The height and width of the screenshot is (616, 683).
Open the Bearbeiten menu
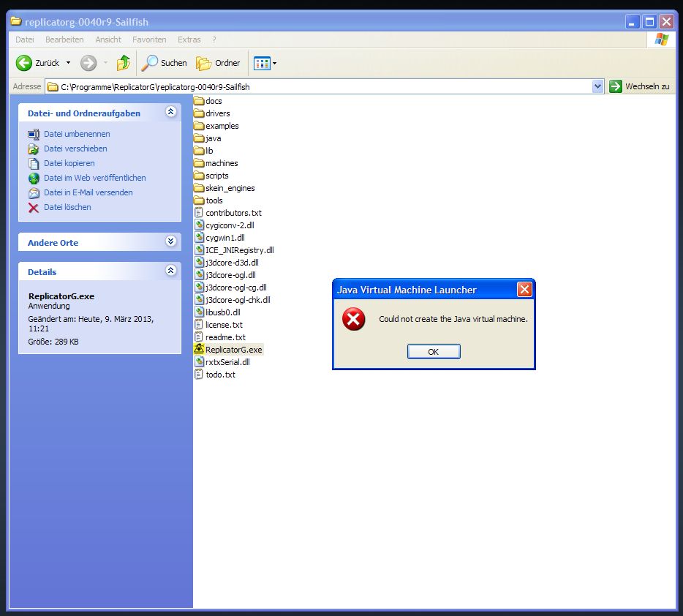point(64,40)
